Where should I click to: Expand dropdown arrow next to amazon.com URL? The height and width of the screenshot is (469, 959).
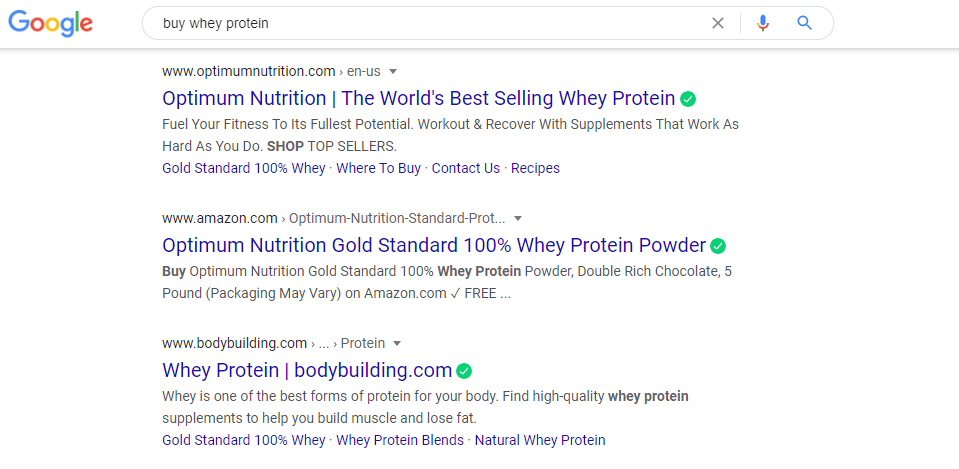518,218
